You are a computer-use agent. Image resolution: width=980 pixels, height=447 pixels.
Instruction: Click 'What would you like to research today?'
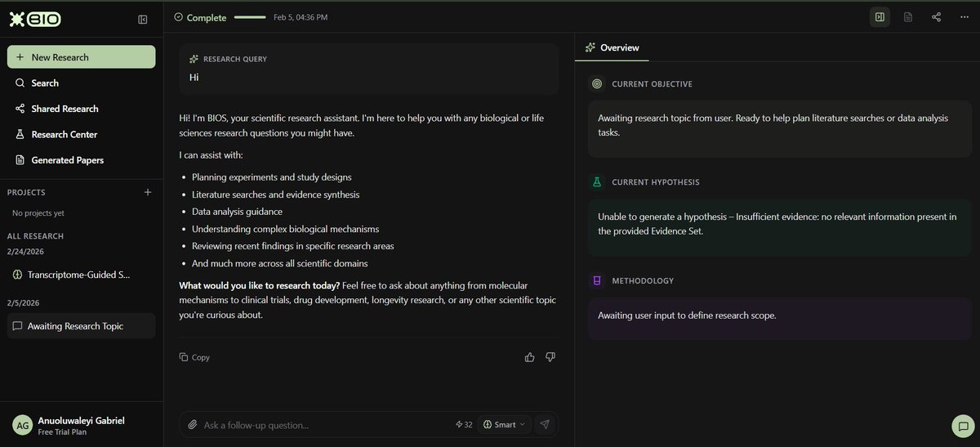click(x=259, y=285)
